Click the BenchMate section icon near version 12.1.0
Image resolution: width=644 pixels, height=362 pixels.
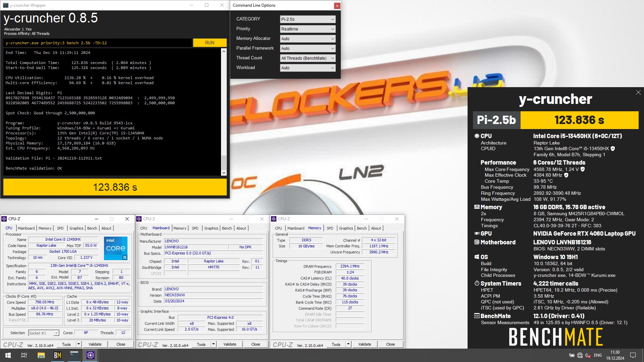(x=477, y=316)
